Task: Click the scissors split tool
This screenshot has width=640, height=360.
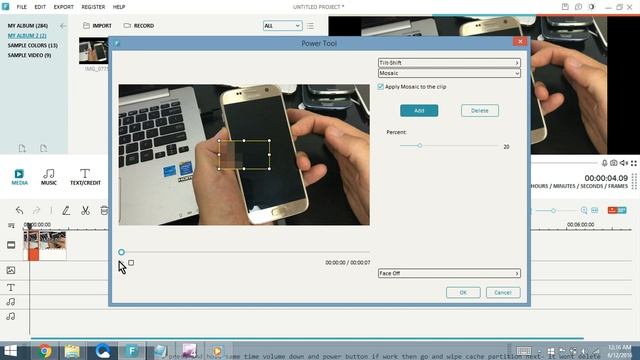Action: 85,211
